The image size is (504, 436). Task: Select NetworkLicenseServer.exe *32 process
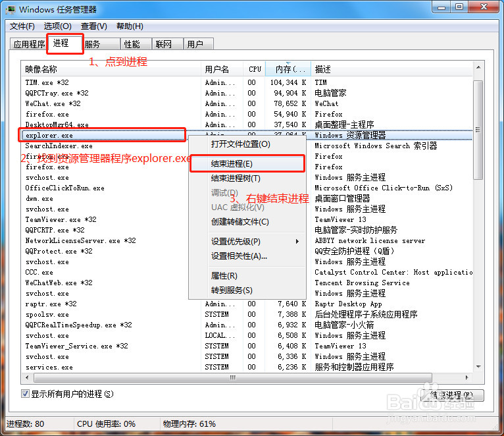pos(80,240)
